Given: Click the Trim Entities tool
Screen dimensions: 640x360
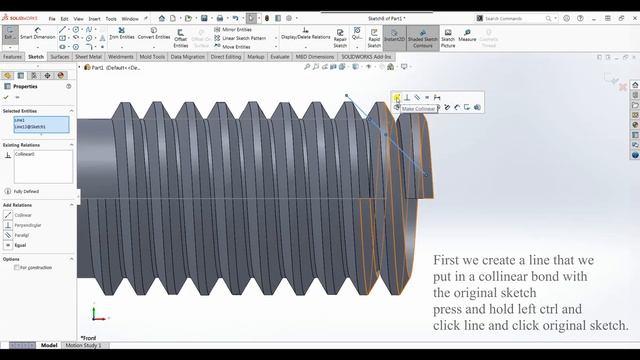Looking at the screenshot, I should click(x=122, y=34).
